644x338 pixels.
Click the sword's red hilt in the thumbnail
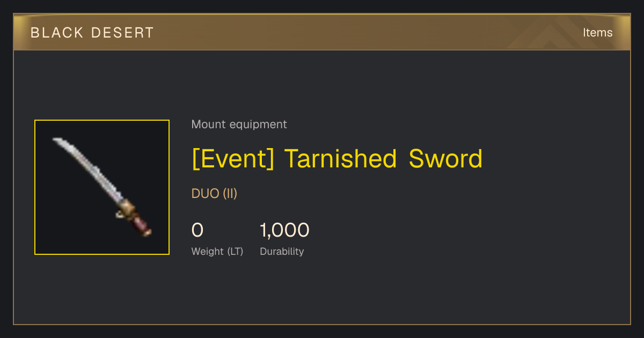(x=142, y=224)
